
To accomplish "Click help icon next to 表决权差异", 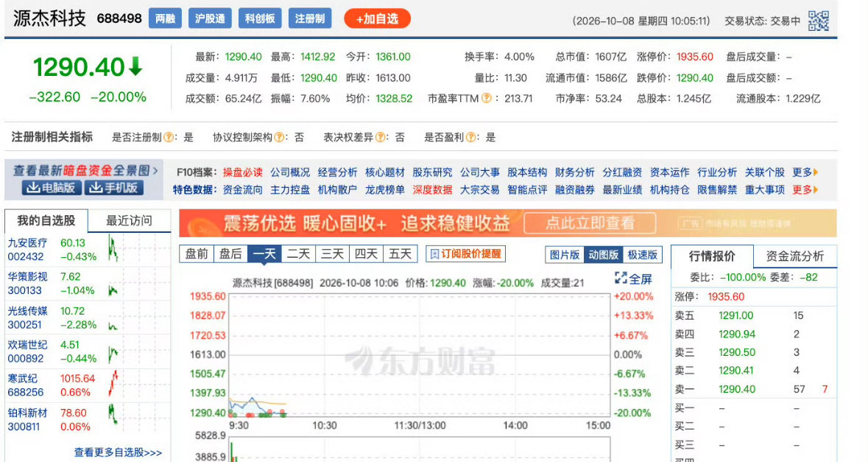I will click(x=380, y=137).
